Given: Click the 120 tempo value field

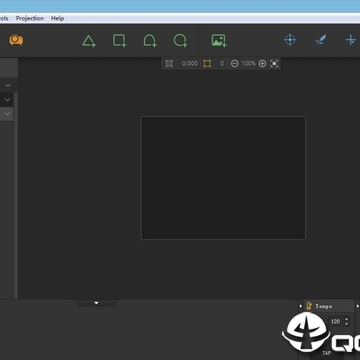Looking at the screenshot, I should click(x=336, y=321).
